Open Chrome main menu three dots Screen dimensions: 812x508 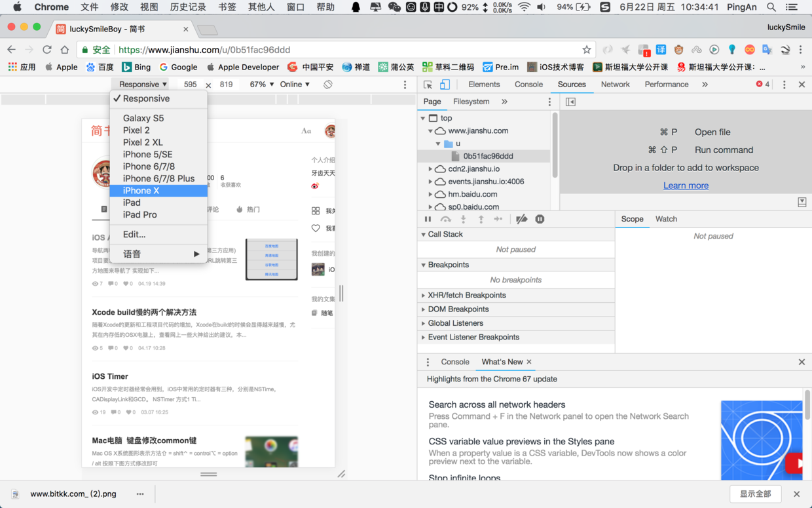pyautogui.click(x=800, y=50)
